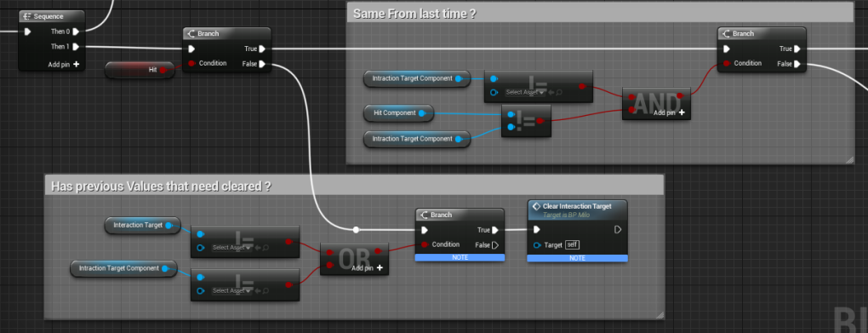Click the Clear Interaction Target output exec pin

click(618, 229)
